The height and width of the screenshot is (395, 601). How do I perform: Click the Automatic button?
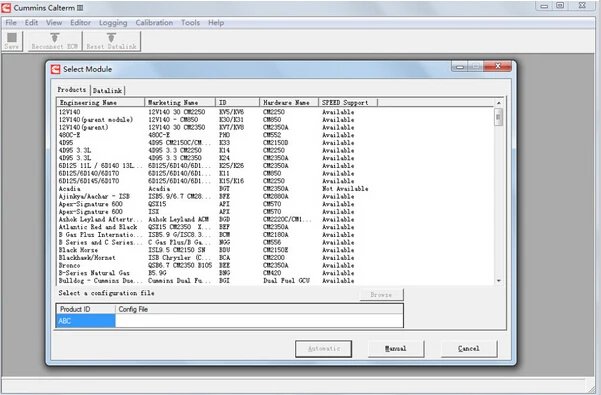(x=323, y=349)
